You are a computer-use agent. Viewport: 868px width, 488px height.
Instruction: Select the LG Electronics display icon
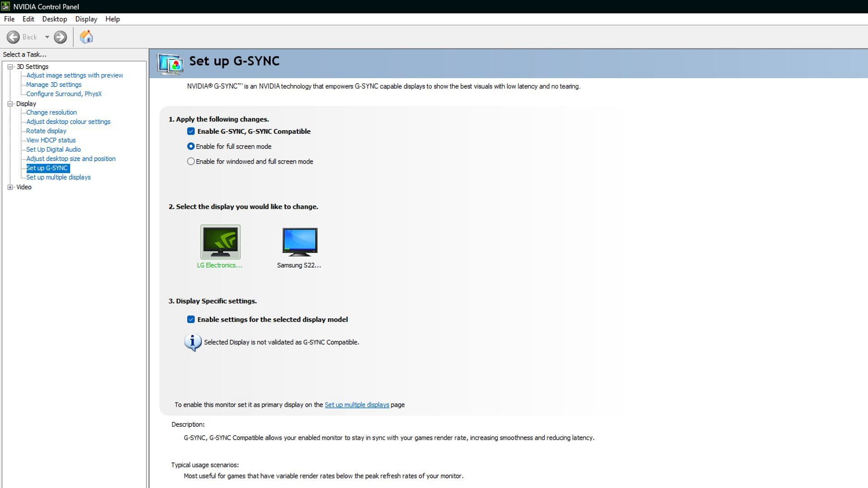point(220,242)
